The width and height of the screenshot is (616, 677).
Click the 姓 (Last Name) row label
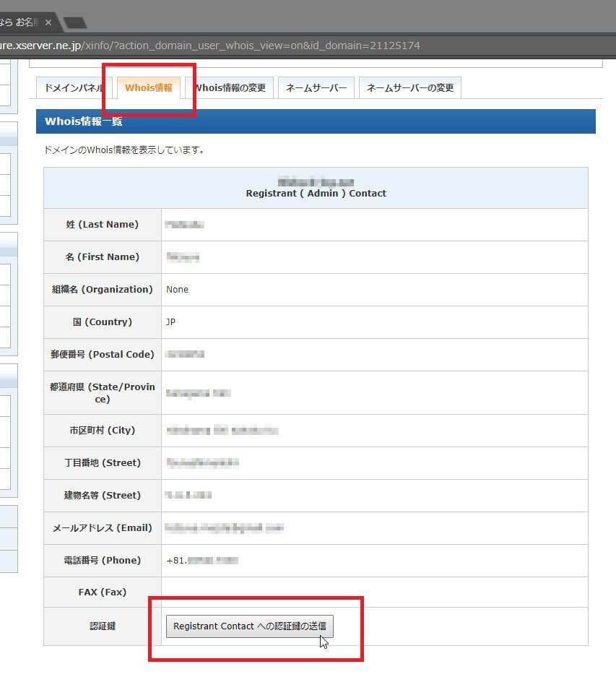coord(102,225)
